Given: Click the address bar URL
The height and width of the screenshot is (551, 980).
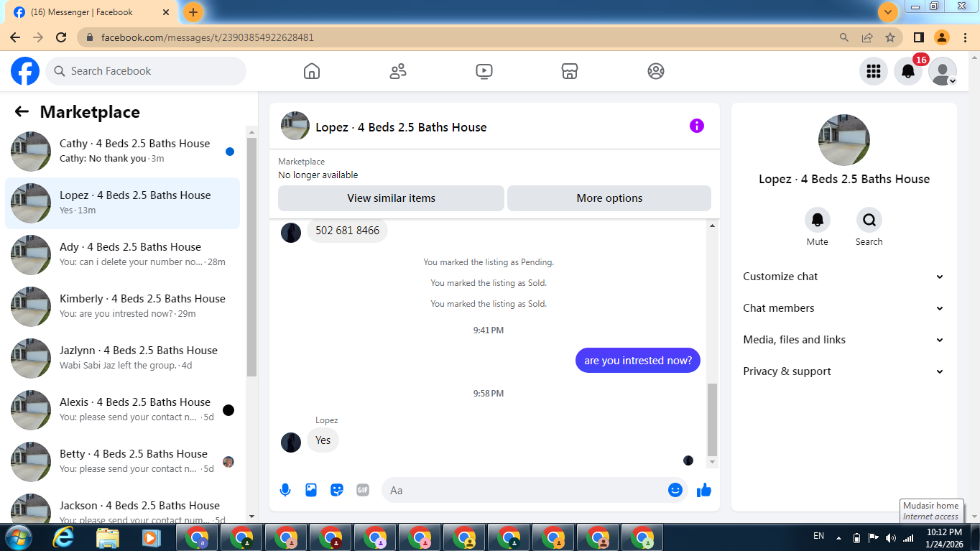Looking at the screenshot, I should tap(208, 37).
